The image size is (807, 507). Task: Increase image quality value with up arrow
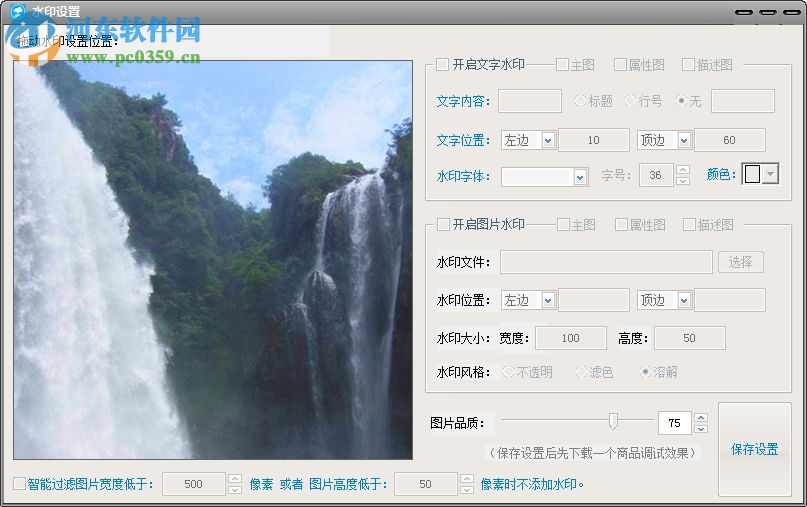[701, 417]
